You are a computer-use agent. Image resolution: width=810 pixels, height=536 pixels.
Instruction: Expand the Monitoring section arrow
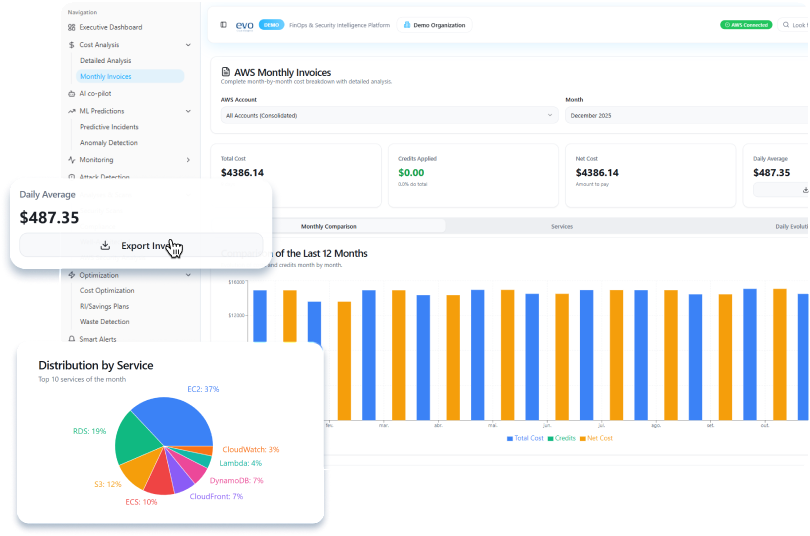188,160
